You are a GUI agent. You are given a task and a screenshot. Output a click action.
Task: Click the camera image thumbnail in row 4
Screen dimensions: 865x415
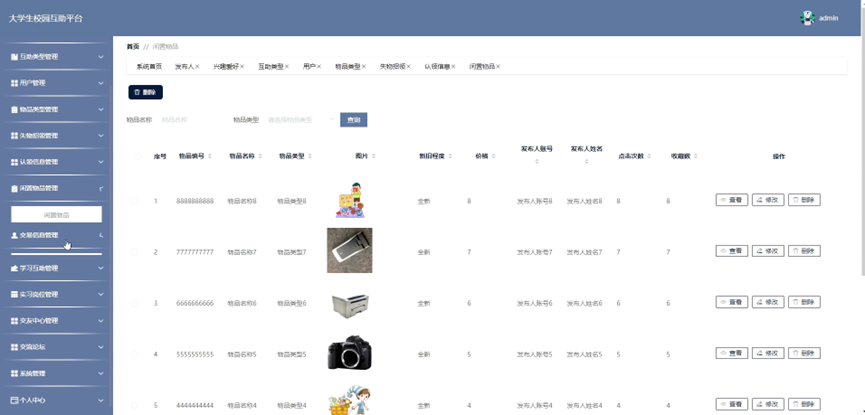tap(350, 352)
